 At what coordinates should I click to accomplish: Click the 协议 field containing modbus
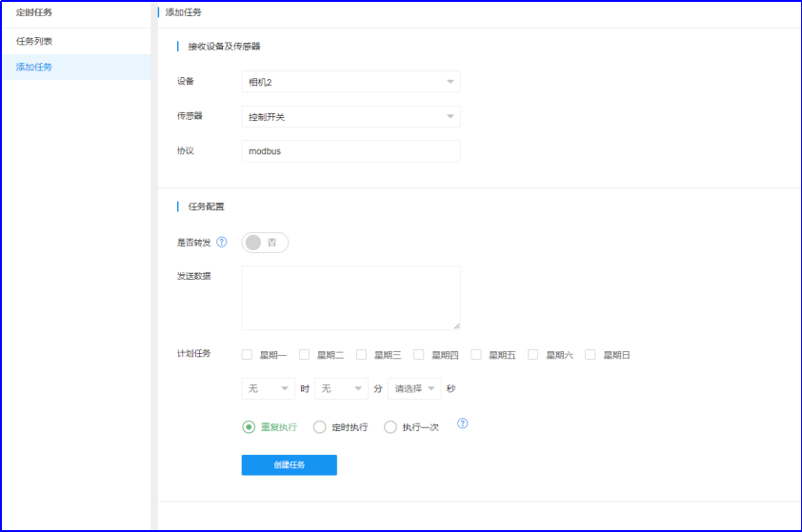(351, 151)
